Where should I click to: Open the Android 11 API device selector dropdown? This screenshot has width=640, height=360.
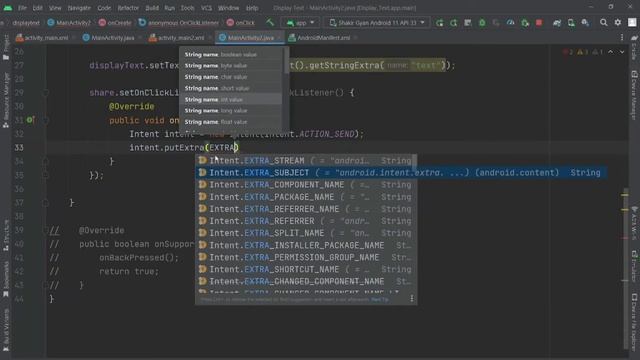pyautogui.click(x=377, y=23)
